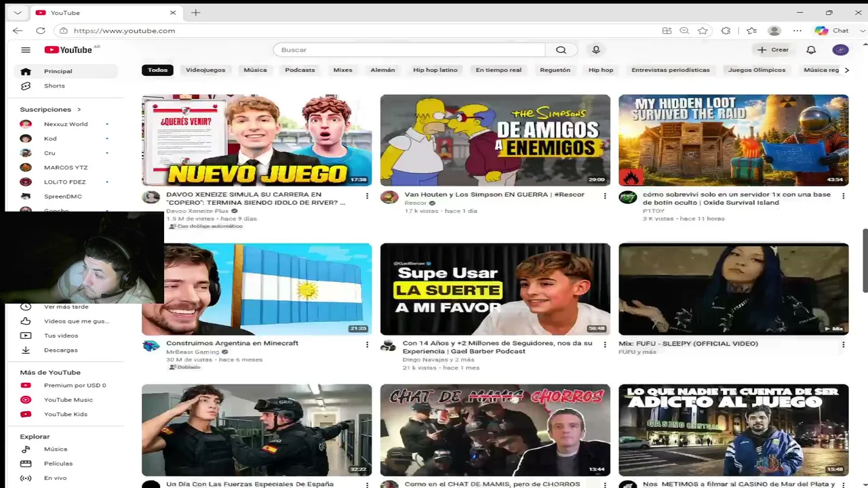Open options menu for Oxide Survival Island video

(844, 196)
